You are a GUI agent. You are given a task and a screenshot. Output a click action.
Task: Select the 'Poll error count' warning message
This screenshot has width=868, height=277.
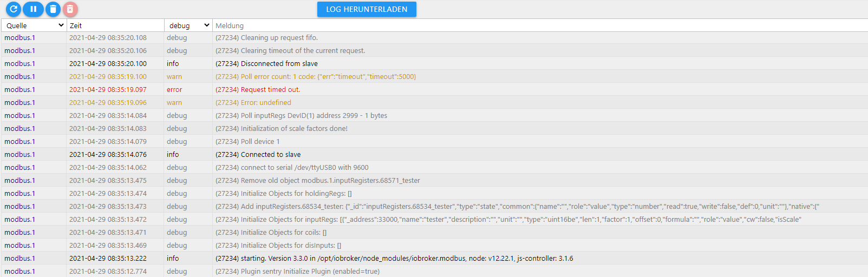[316, 76]
